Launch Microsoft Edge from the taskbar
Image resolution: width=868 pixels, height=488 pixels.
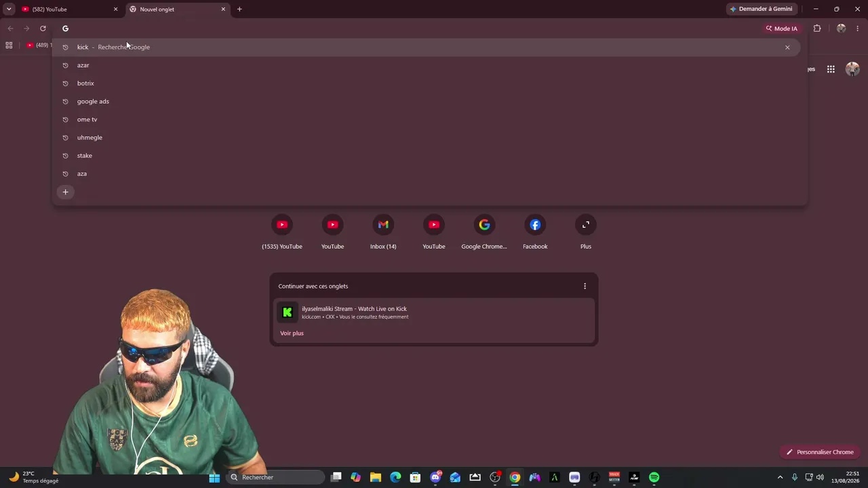pos(395,478)
